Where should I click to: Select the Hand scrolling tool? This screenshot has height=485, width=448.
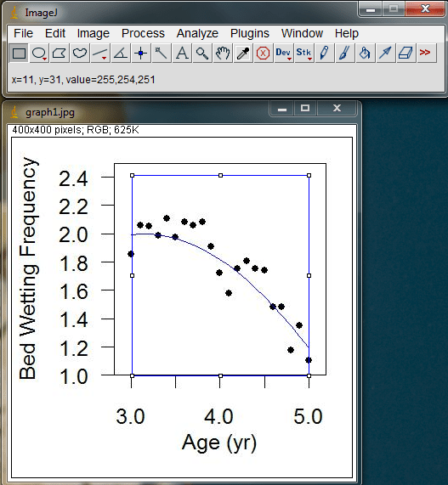click(x=223, y=54)
